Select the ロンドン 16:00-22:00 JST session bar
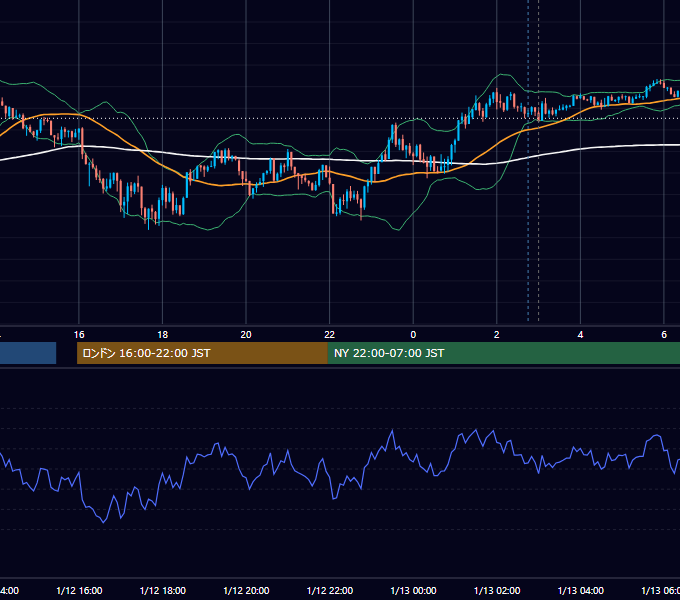 (x=202, y=353)
